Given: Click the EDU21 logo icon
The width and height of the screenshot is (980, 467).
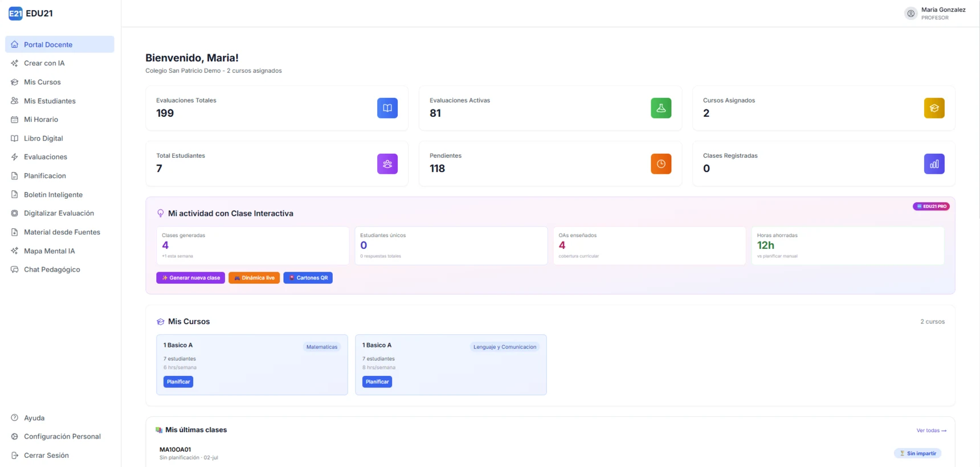Looking at the screenshot, I should coord(16,14).
